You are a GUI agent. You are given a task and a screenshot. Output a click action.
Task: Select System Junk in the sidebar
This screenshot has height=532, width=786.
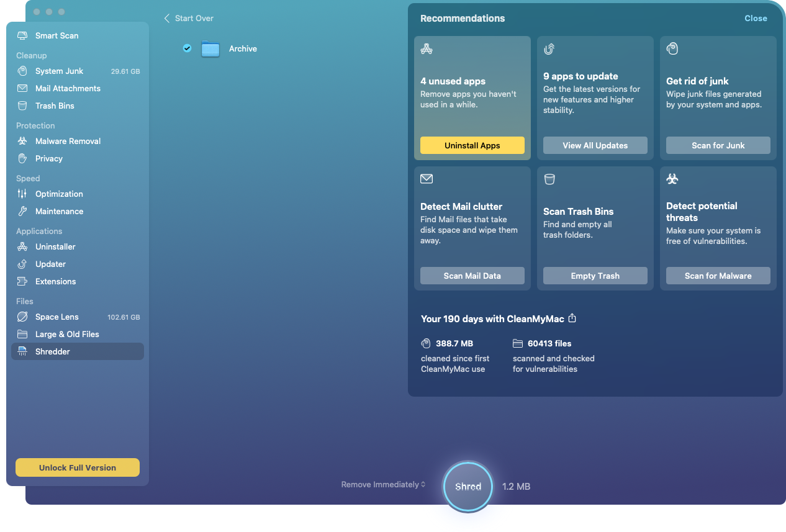(78, 71)
